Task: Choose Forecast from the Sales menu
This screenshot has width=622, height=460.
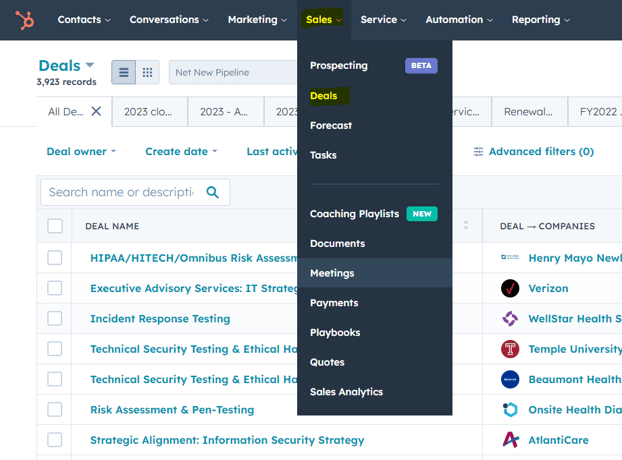Action: coord(331,125)
